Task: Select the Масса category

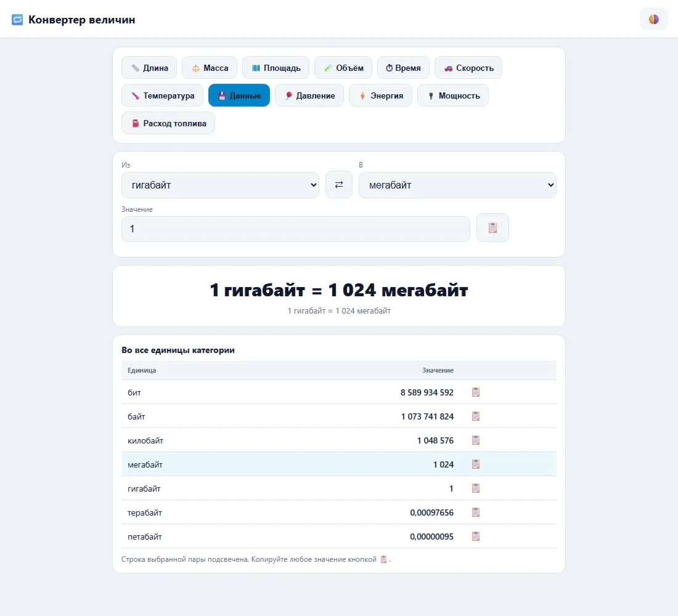Action: [x=210, y=67]
